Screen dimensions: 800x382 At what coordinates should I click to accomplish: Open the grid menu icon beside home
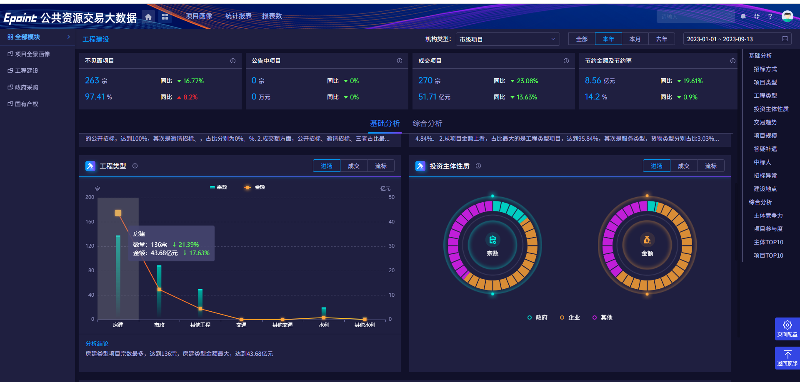[165, 17]
